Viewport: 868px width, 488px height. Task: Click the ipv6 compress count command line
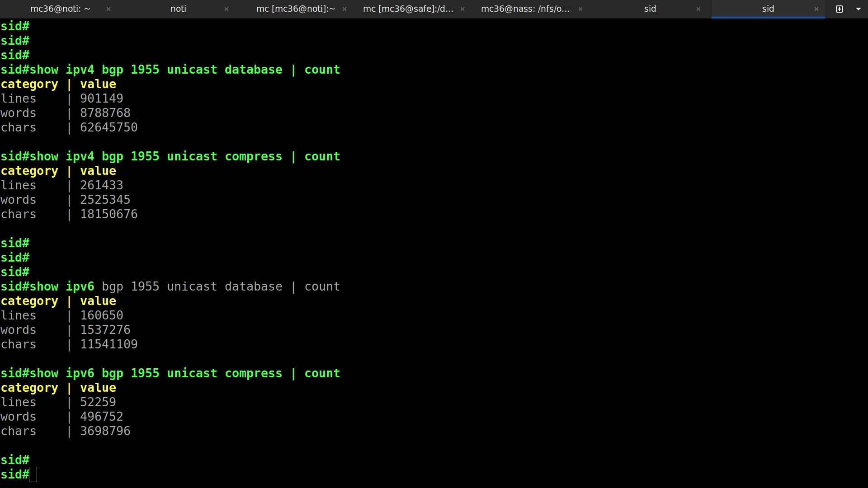coord(170,373)
